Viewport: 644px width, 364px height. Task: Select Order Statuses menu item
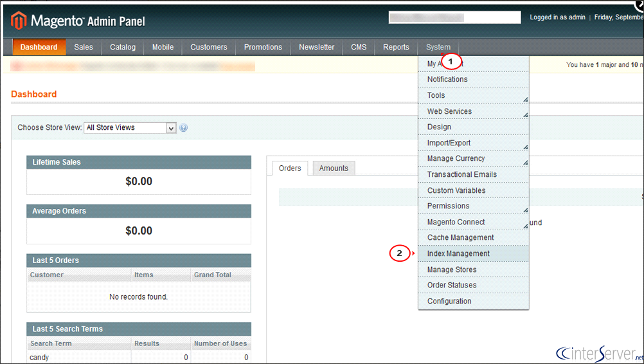[x=474, y=285]
